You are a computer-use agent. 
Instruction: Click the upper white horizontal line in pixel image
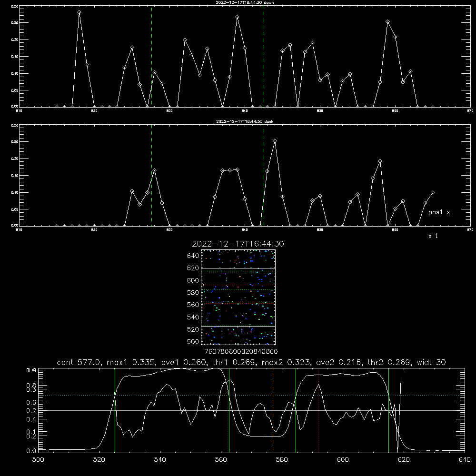[x=238, y=268]
